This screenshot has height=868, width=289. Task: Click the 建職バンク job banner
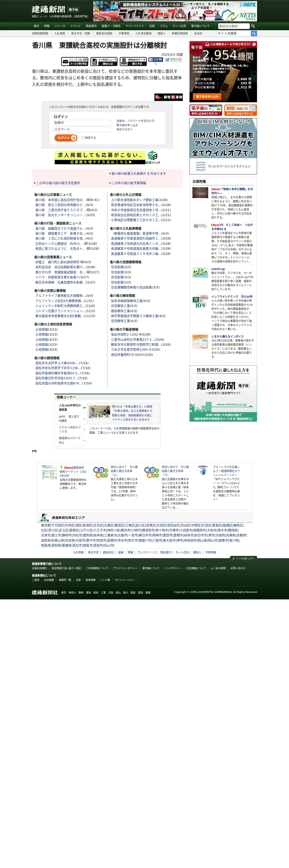tap(108, 157)
